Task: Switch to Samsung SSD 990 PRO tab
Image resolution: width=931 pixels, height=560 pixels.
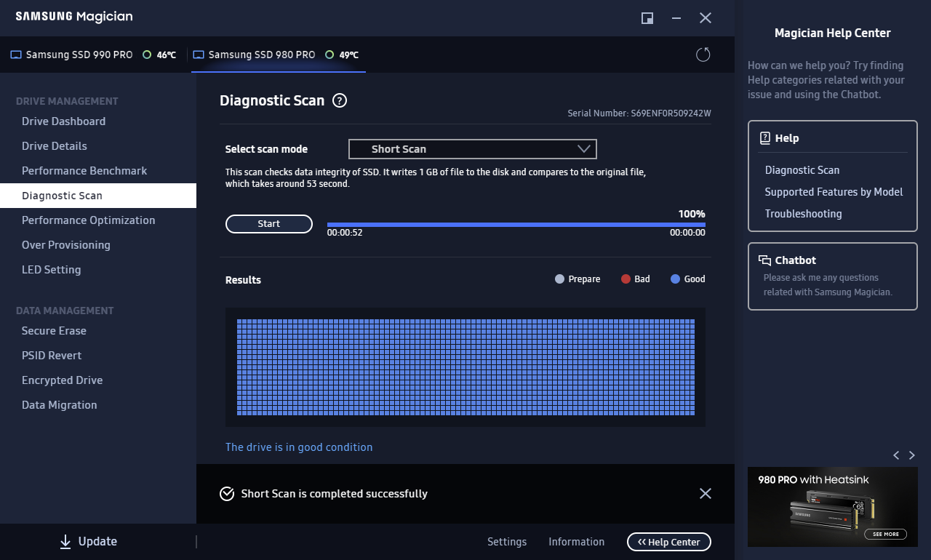Action: [94, 55]
